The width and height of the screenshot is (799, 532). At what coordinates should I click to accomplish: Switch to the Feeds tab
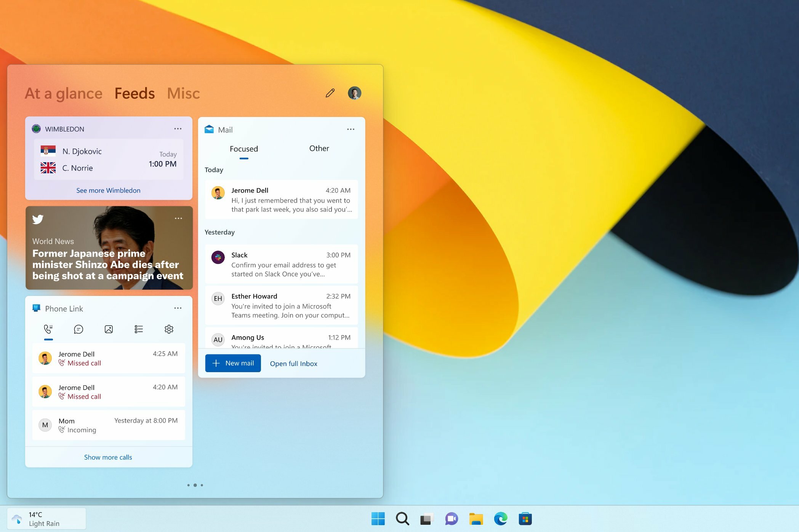tap(135, 93)
